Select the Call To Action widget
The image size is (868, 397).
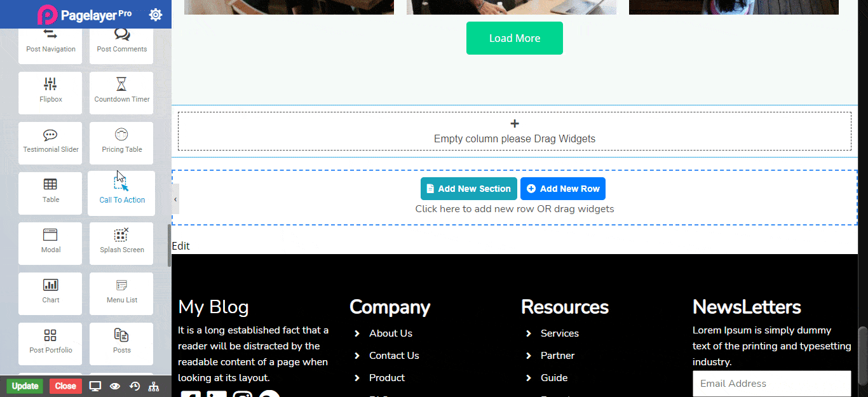121,193
